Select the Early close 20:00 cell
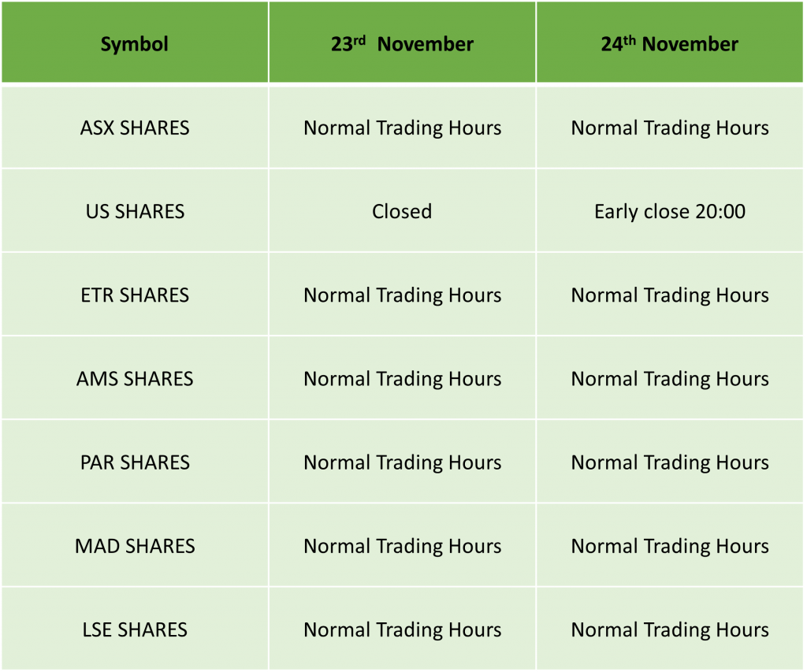Screen dimensions: 807x672 pyautogui.click(x=670, y=211)
